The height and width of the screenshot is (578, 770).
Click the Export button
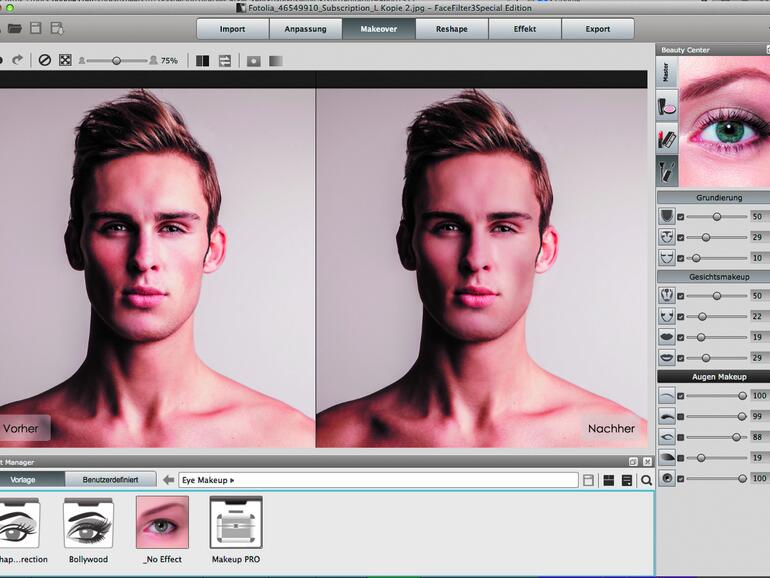[x=597, y=29]
